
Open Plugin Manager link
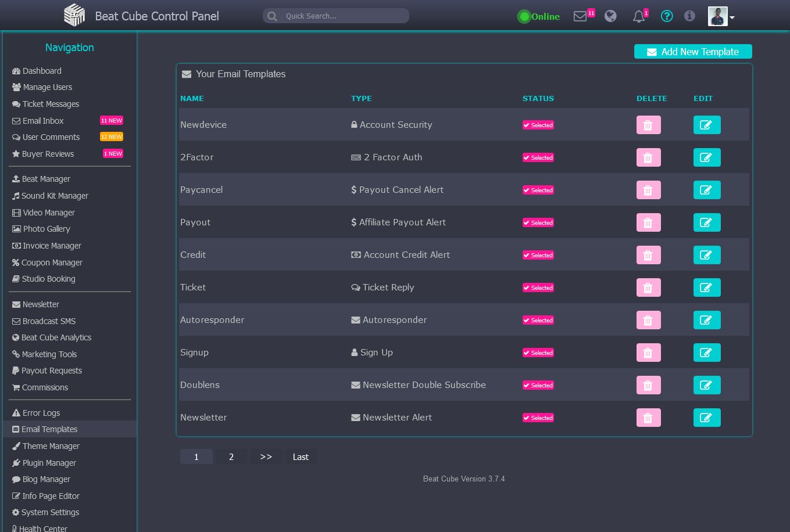[x=44, y=463]
